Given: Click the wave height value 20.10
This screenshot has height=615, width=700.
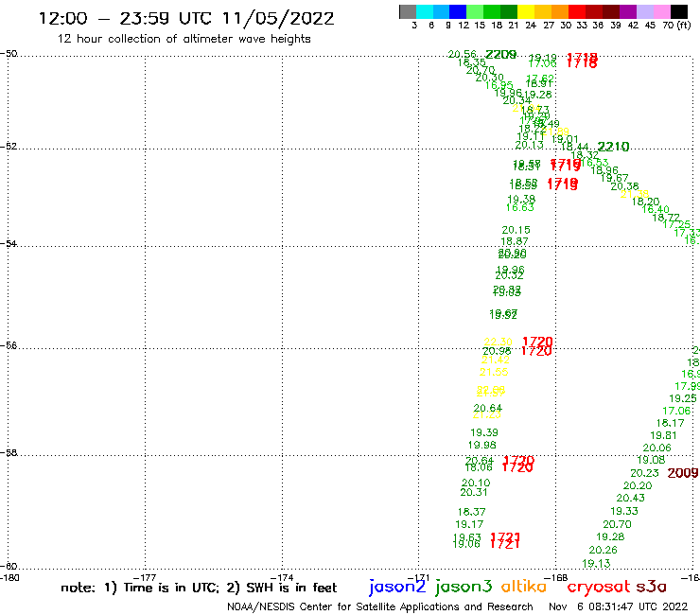Looking at the screenshot, I should click(x=476, y=483).
